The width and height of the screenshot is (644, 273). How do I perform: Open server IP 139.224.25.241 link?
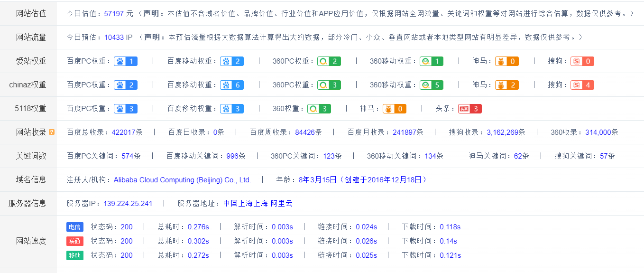point(128,204)
